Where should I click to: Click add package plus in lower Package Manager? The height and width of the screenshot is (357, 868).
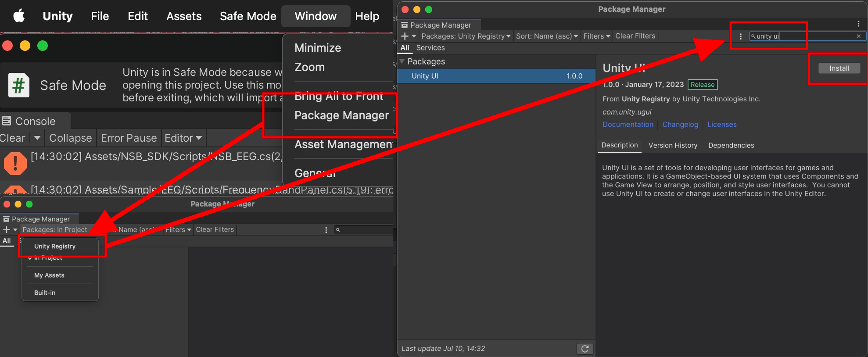coord(7,230)
